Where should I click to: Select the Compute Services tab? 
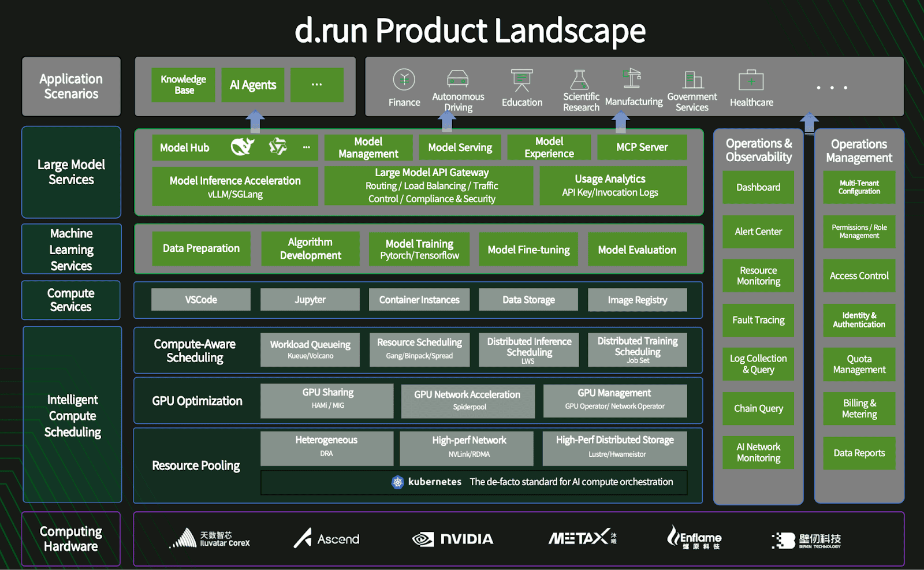tap(70, 300)
